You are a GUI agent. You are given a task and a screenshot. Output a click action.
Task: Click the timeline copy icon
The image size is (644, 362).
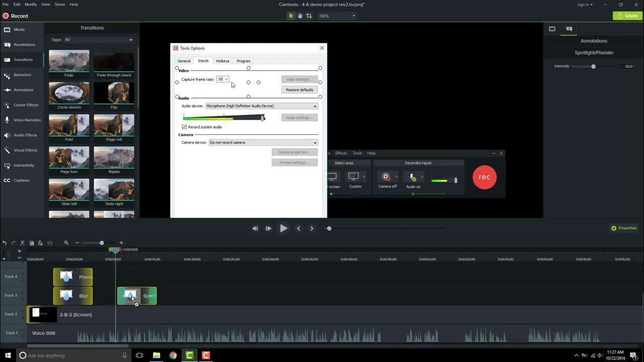(31, 243)
